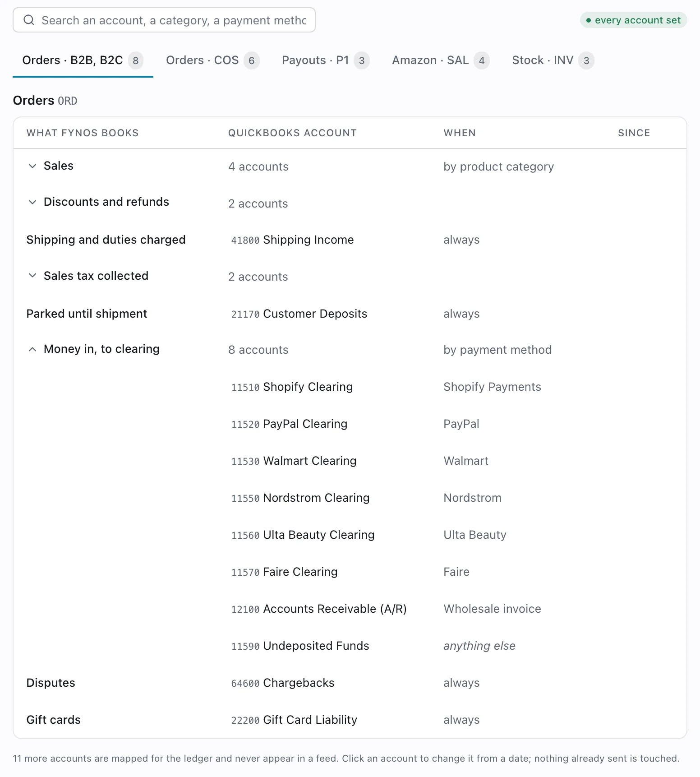Viewport: 700px width, 777px height.
Task: Click the 'WHAT FYNOS BOOKS' column header
Action: coord(83,133)
